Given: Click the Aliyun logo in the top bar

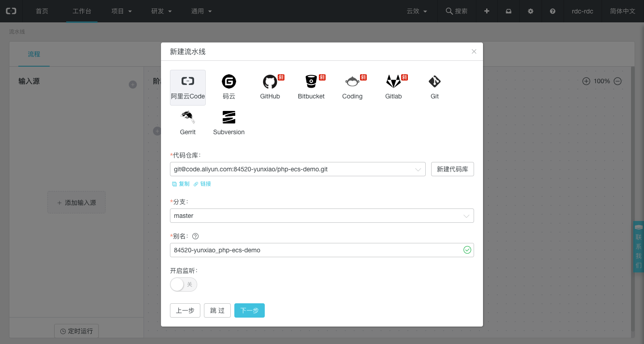Looking at the screenshot, I should click(x=11, y=11).
